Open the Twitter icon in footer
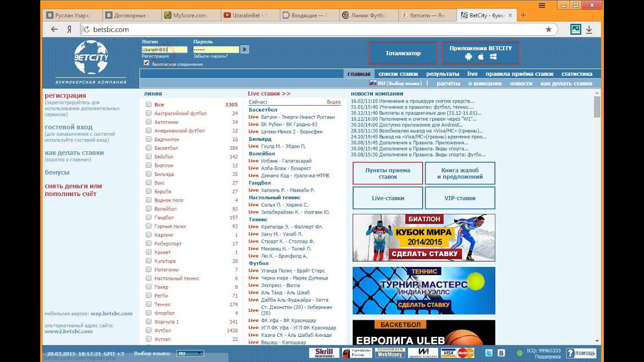This screenshot has height=362, width=644. 490,353
